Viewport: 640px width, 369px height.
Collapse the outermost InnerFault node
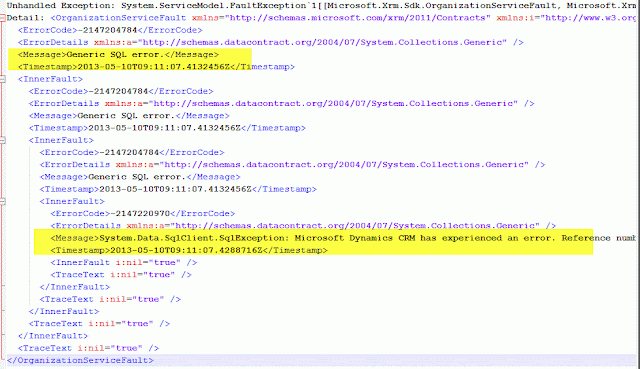click(x=2, y=79)
